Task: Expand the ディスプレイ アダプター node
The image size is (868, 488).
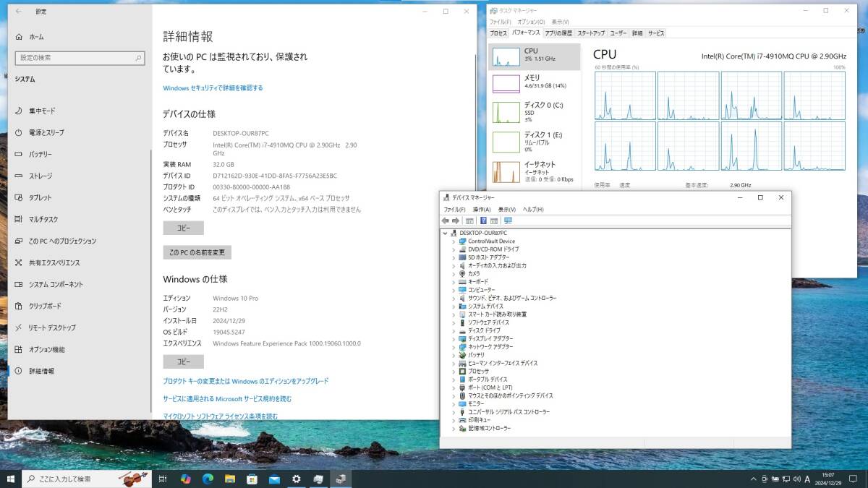Action: (454, 338)
